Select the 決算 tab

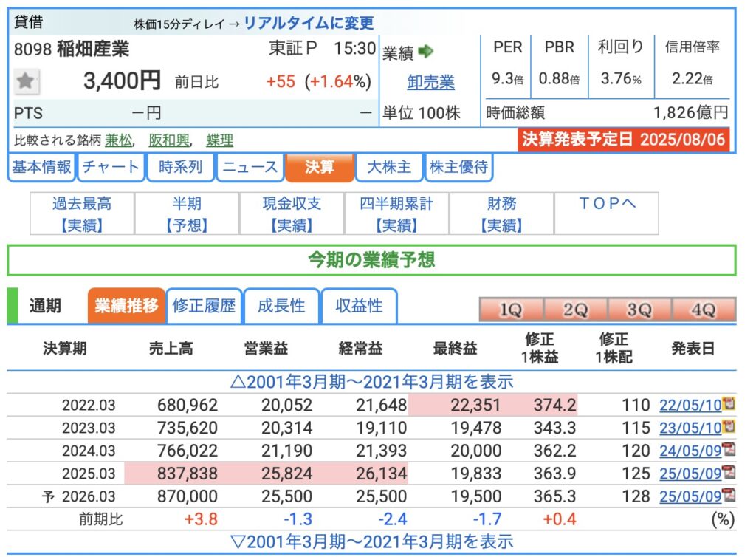tap(320, 168)
